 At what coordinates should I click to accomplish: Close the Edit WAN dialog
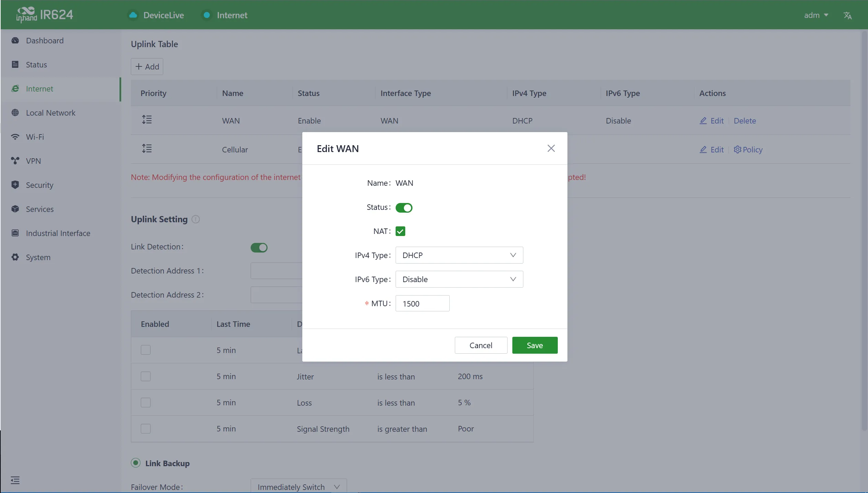point(551,148)
